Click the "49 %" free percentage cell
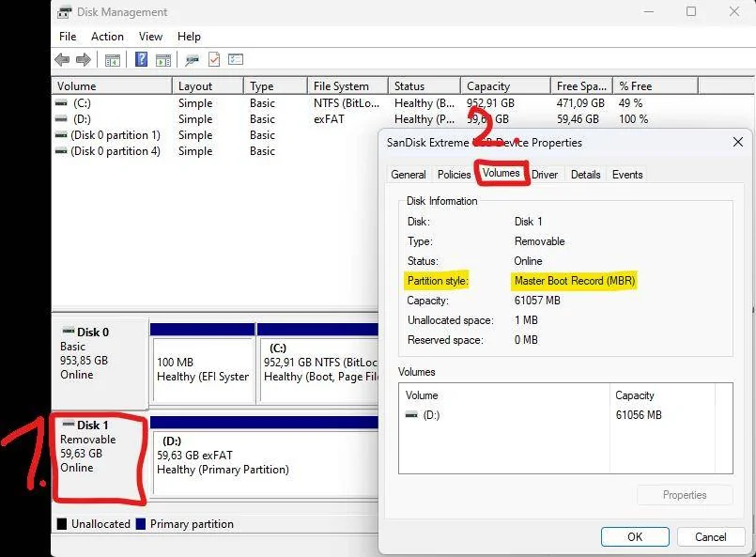 (631, 103)
